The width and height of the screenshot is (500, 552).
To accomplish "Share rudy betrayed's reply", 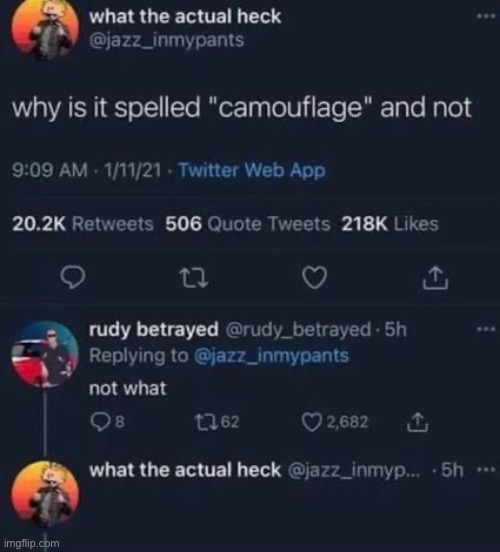I will click(x=418, y=422).
